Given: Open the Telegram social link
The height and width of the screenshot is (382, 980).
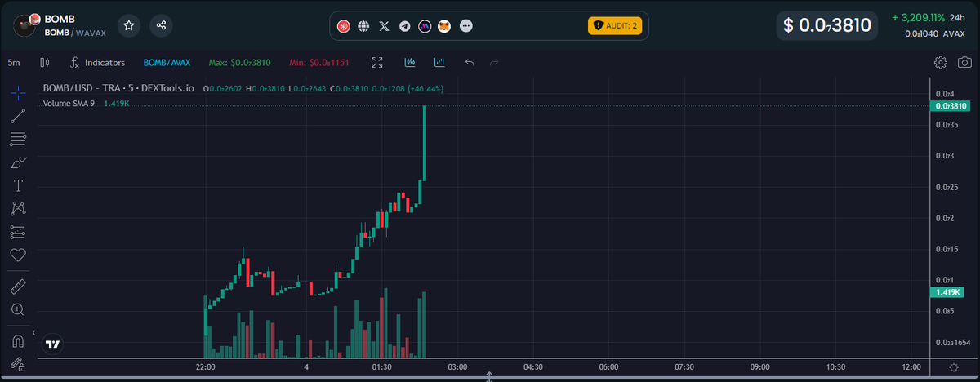Looking at the screenshot, I should [405, 26].
